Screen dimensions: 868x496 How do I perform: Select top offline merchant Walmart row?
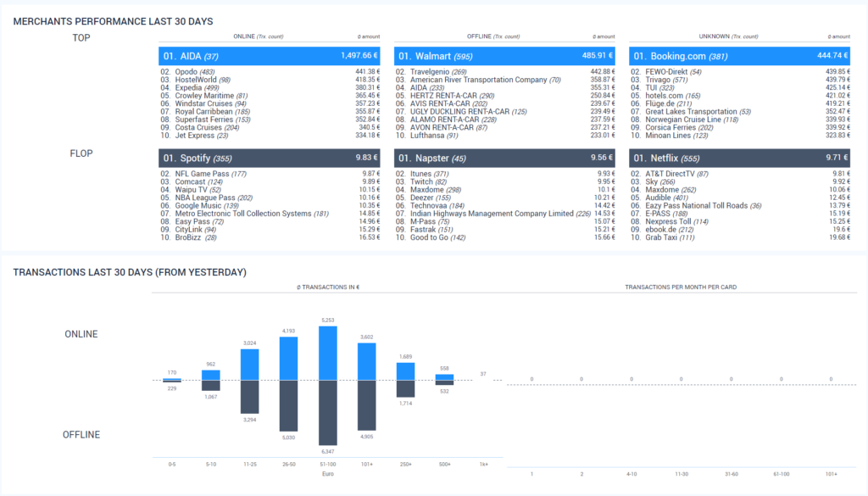504,56
